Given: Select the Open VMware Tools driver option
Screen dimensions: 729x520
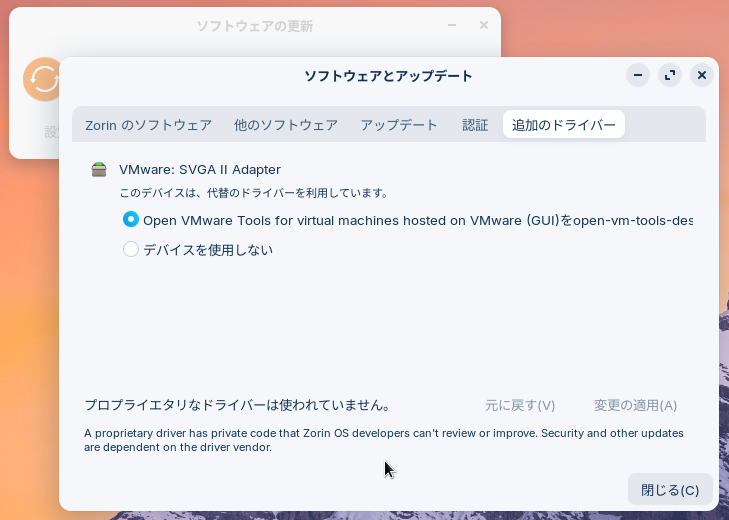Looking at the screenshot, I should [131, 220].
